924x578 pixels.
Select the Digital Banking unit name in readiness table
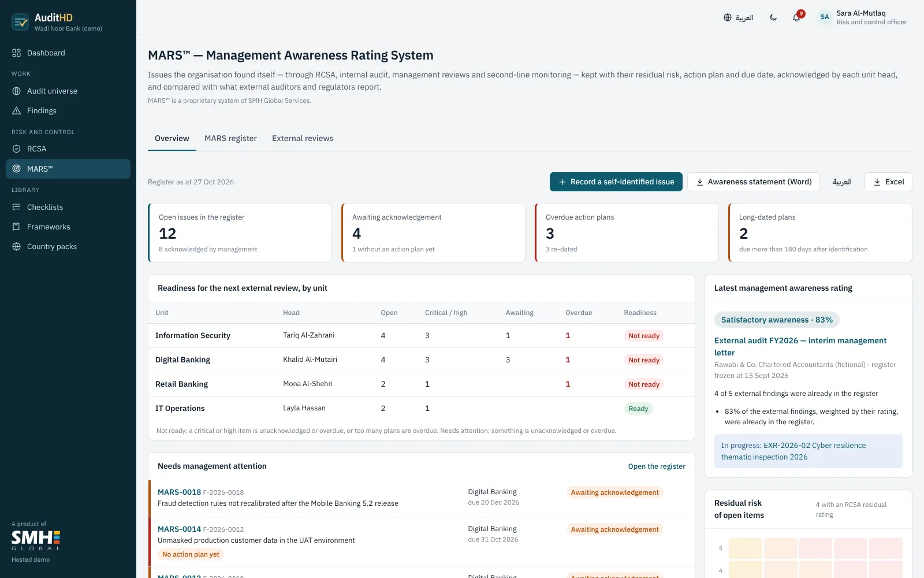point(182,360)
